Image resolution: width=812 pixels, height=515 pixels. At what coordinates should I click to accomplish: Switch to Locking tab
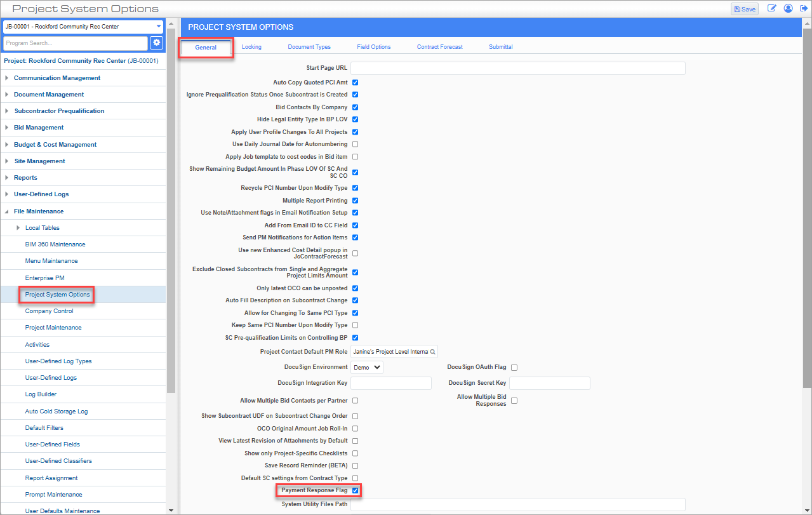pos(251,47)
